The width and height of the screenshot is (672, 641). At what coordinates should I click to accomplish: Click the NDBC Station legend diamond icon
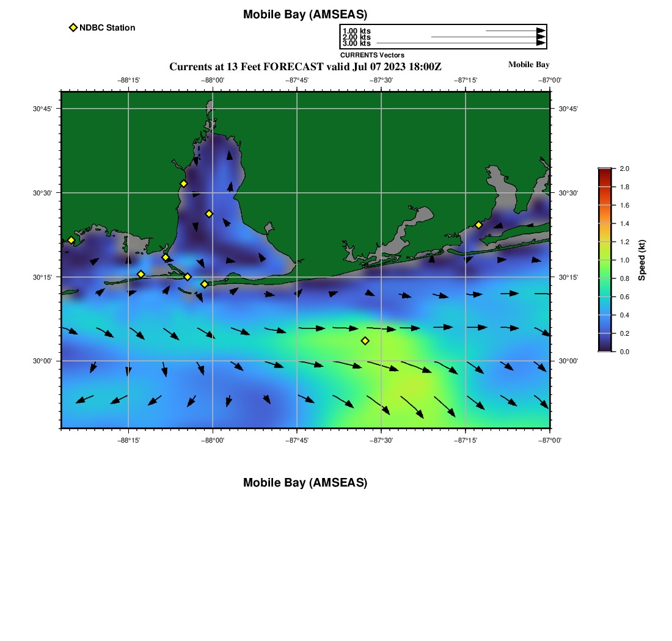[x=73, y=27]
